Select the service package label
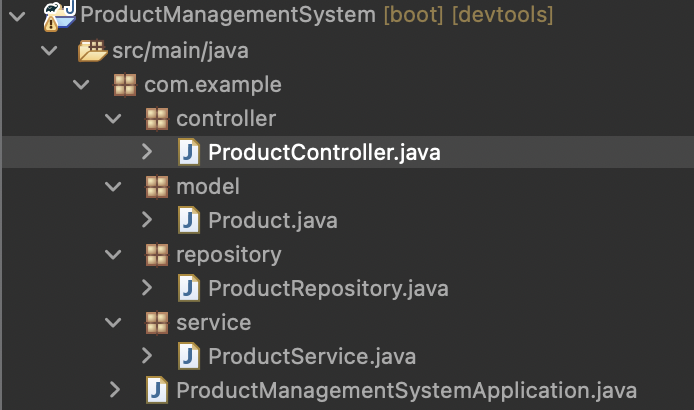The height and width of the screenshot is (410, 694). tap(213, 323)
